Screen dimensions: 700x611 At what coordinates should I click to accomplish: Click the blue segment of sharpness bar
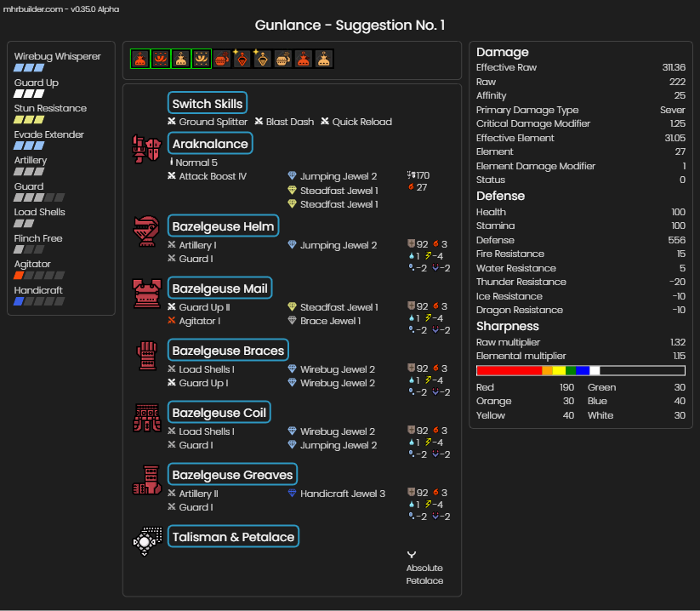[x=583, y=370]
